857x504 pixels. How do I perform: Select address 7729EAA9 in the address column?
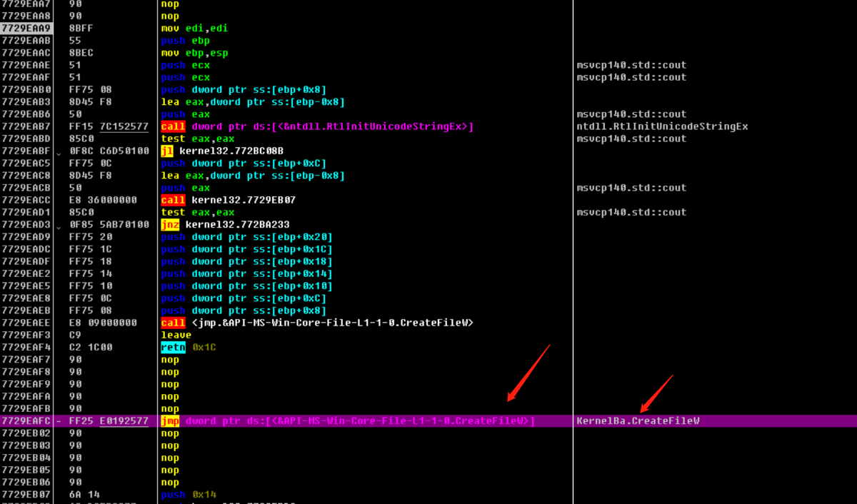coord(26,29)
